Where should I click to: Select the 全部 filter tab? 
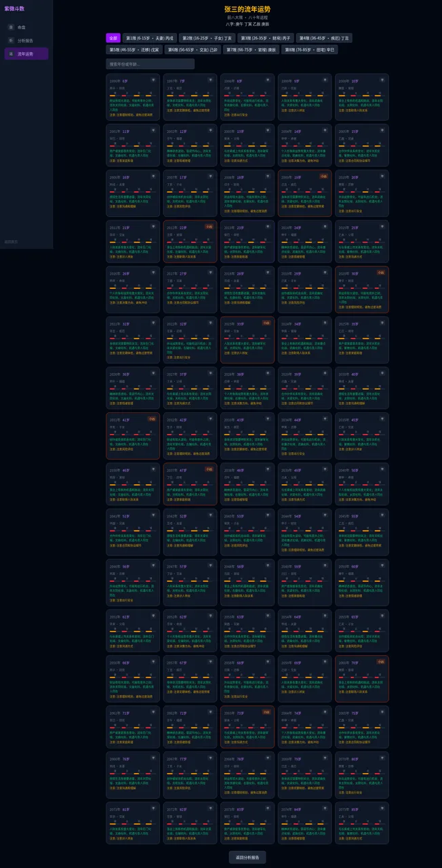[x=113, y=38]
